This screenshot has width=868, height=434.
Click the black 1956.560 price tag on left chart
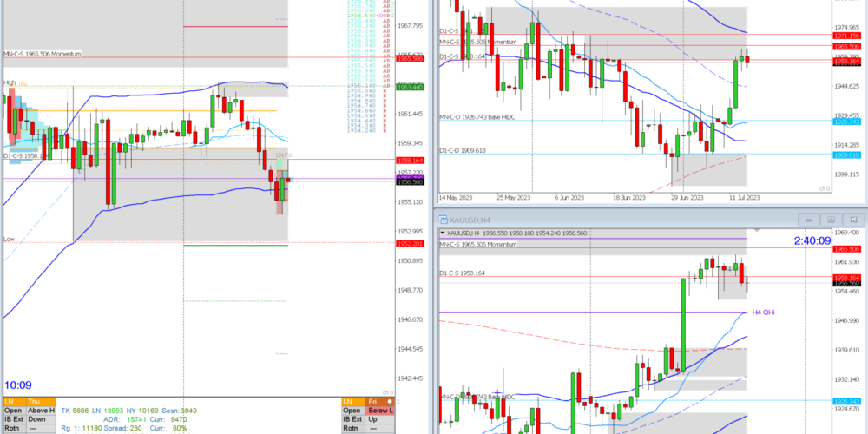tap(411, 181)
